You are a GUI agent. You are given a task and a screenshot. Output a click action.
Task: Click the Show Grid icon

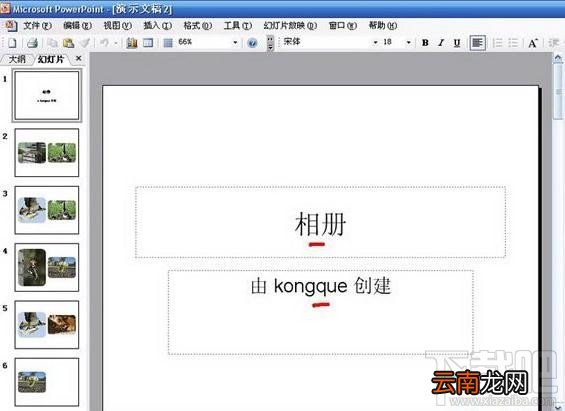tap(168, 43)
